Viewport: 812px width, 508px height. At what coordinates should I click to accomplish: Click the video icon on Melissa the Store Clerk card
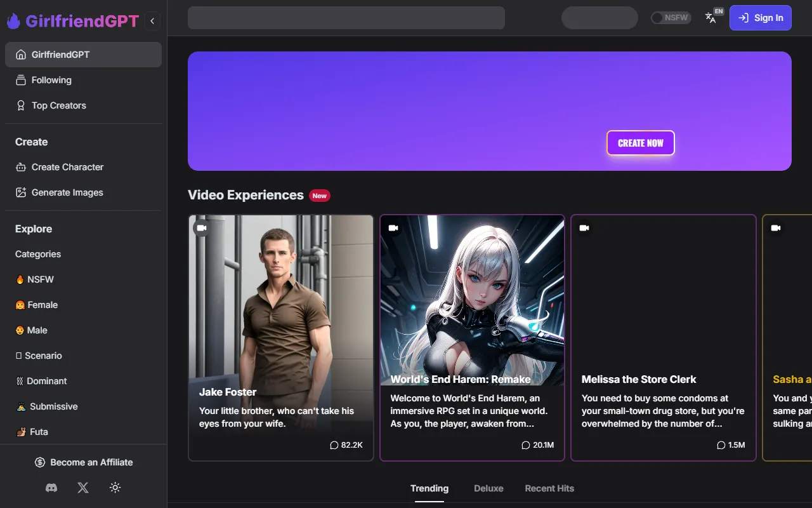[x=584, y=228]
